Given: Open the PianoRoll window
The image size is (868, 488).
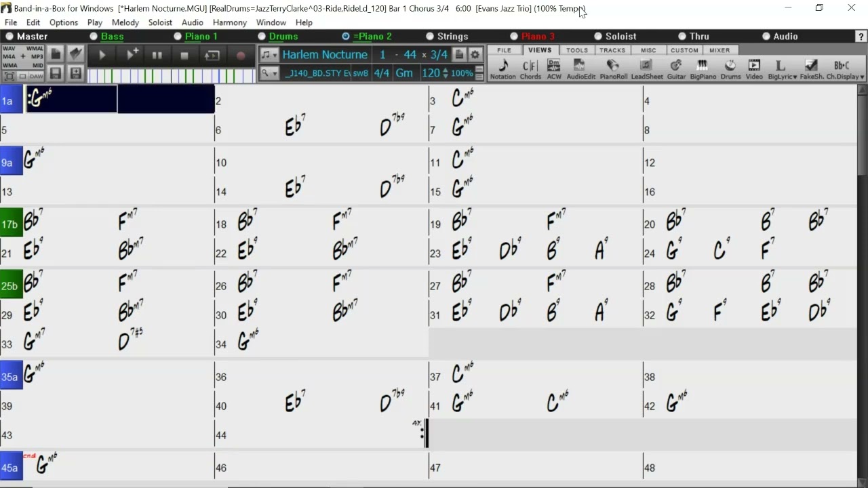Looking at the screenshot, I should pos(613,69).
